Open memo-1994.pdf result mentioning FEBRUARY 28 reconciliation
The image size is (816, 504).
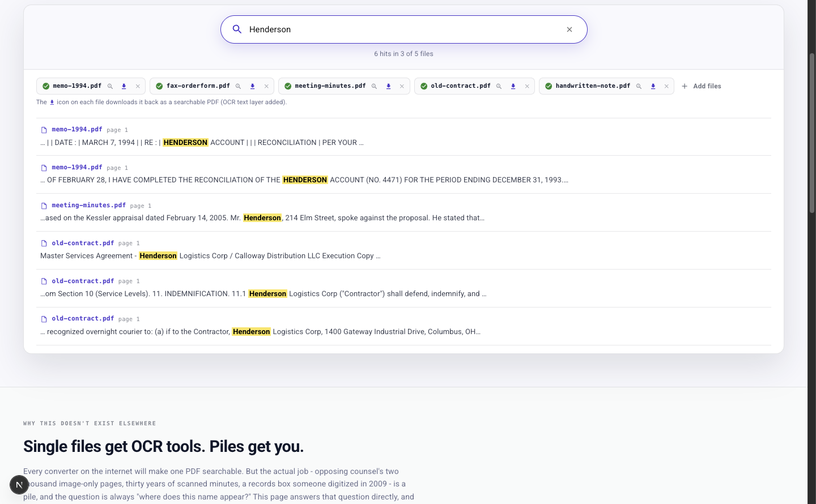pos(77,168)
